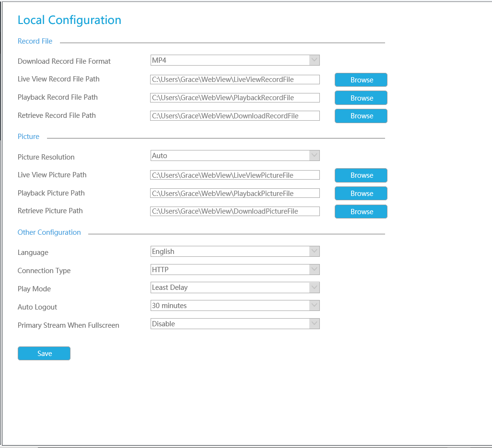Image resolution: width=492 pixels, height=448 pixels.
Task: Expand the Language selection dropdown
Action: pyautogui.click(x=314, y=251)
